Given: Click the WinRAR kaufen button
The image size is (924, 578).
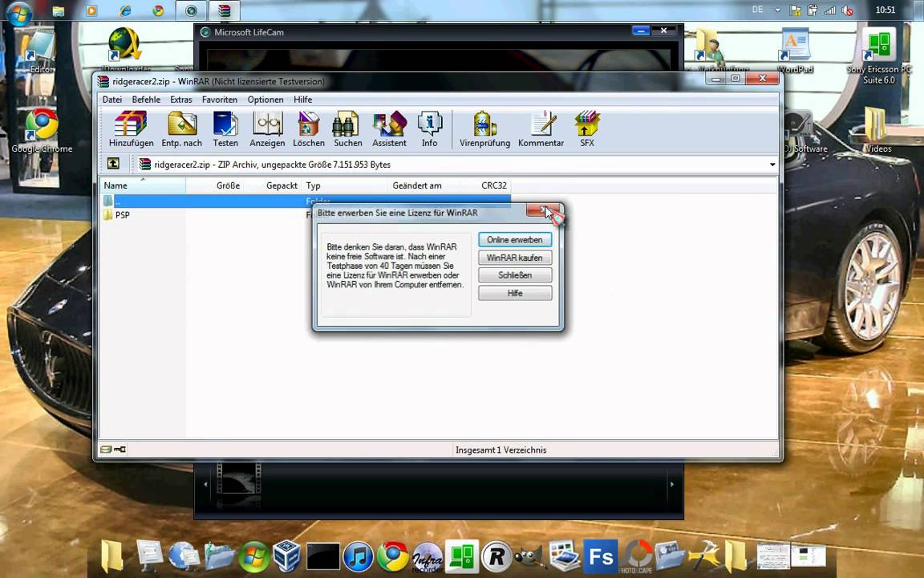Looking at the screenshot, I should [515, 258].
